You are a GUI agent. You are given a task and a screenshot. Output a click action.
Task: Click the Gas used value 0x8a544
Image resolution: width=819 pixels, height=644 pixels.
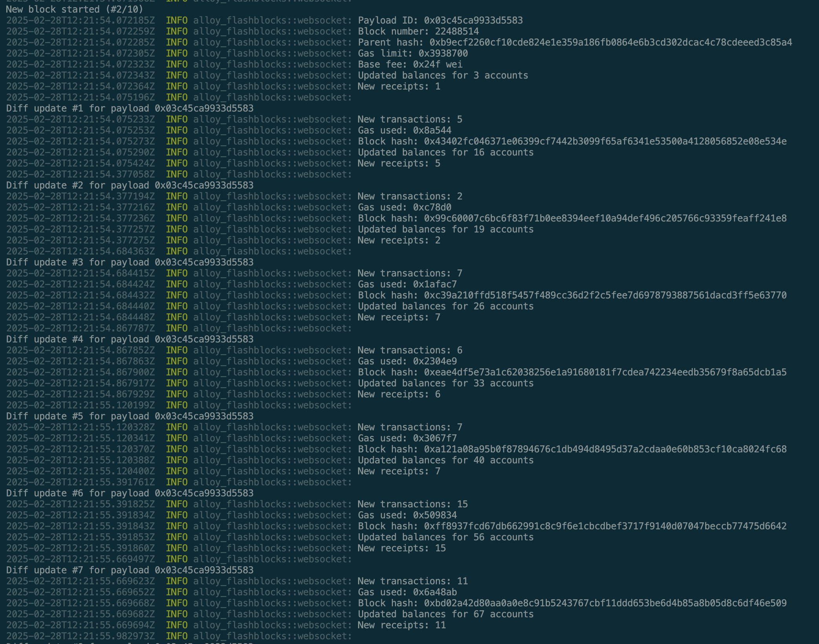432,130
